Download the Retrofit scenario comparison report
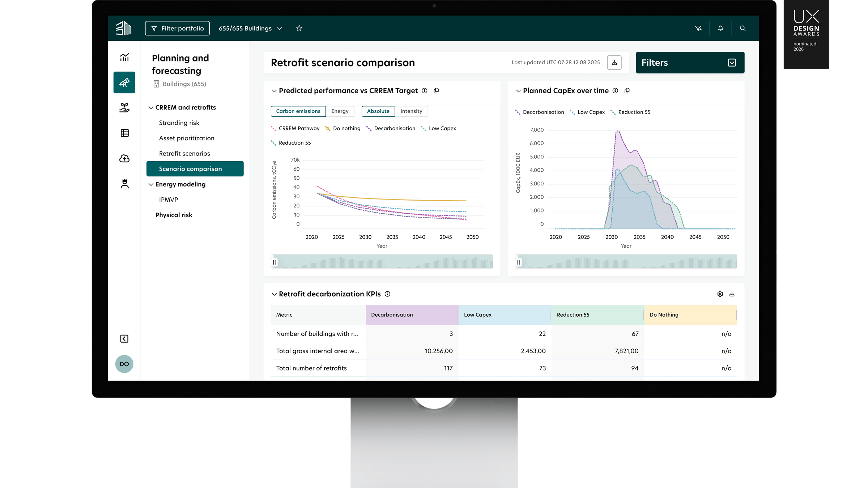 point(614,63)
